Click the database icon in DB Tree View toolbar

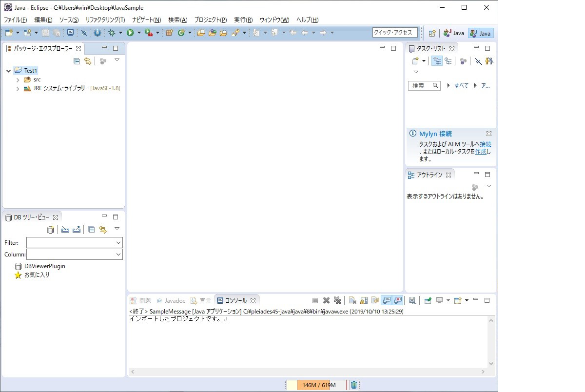tap(50, 229)
